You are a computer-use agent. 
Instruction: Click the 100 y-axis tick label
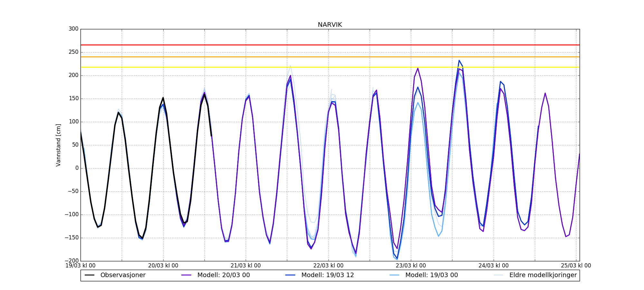73,122
